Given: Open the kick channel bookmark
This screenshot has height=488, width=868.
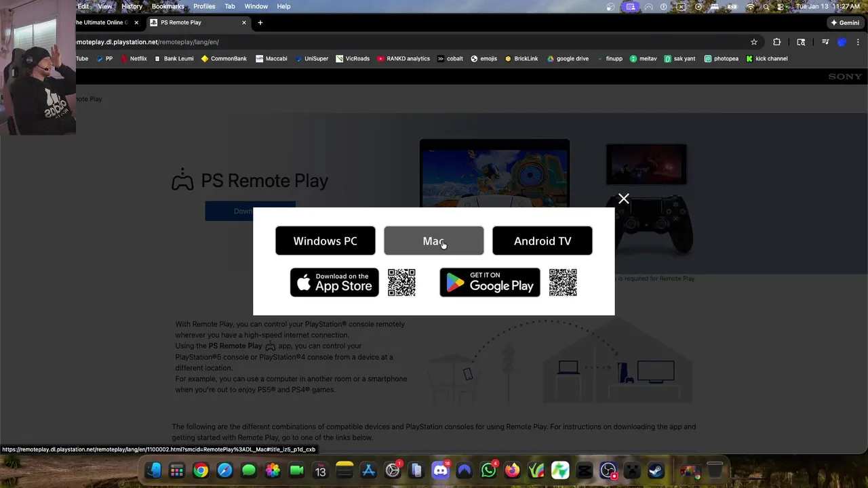Looking at the screenshot, I should pyautogui.click(x=766, y=59).
